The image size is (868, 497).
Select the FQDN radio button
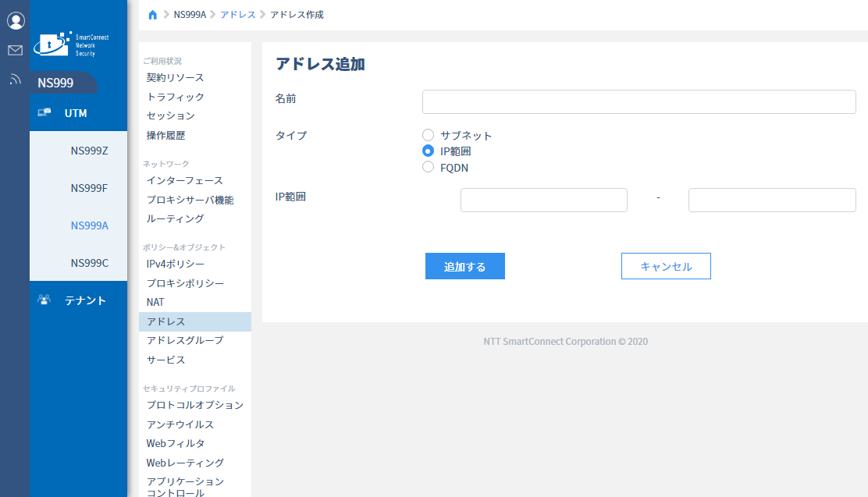click(x=428, y=167)
